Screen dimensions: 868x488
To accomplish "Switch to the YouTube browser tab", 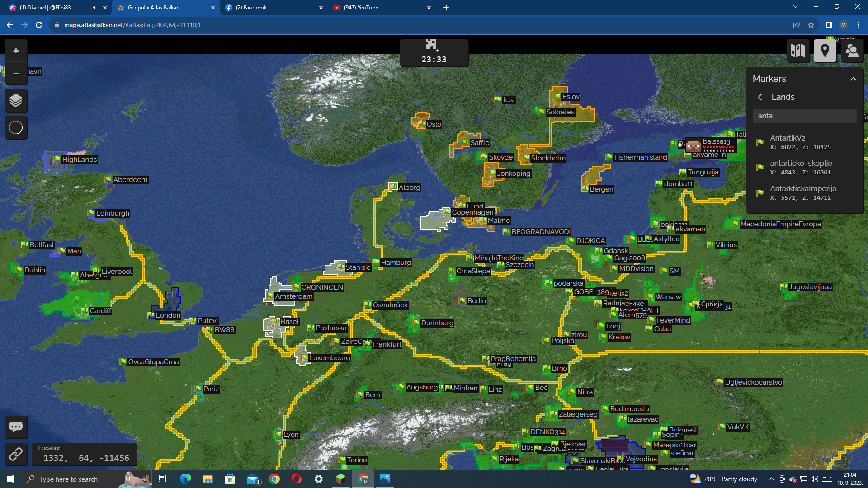I will 361,8.
